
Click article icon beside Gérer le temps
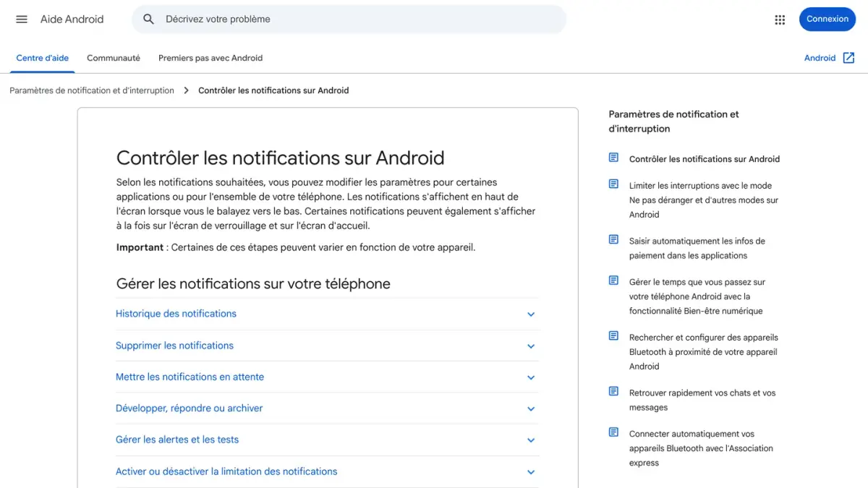613,281
